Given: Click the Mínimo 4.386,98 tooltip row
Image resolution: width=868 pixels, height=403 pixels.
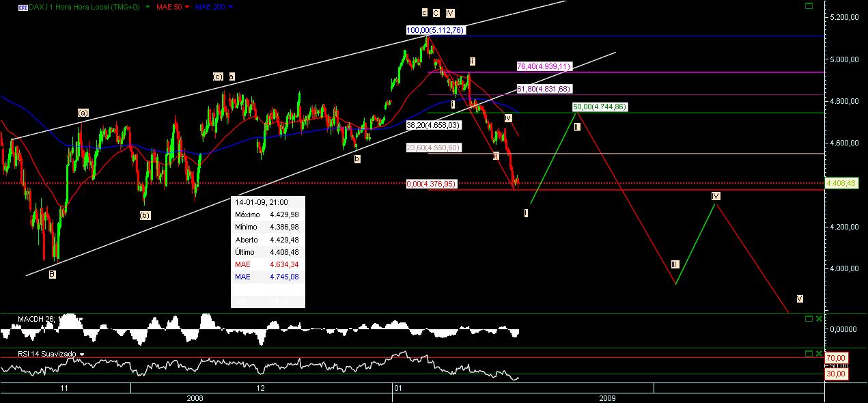Looking at the screenshot, I should pyautogui.click(x=267, y=227).
